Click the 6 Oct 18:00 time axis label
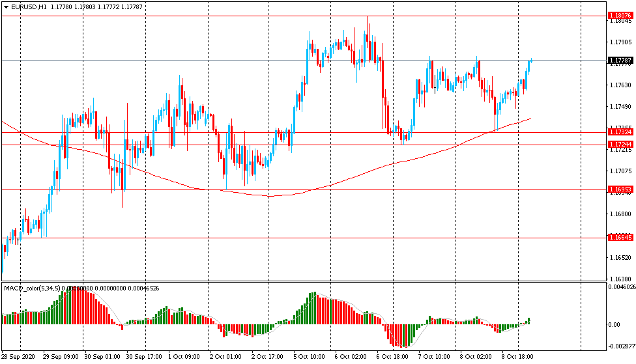Viewport: 636px width, 364px height. click(392, 357)
